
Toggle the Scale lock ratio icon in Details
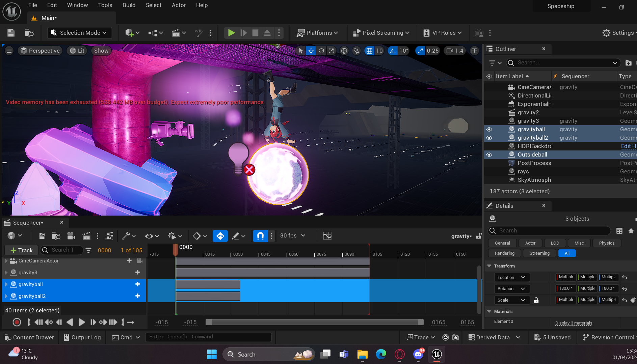[536, 300]
